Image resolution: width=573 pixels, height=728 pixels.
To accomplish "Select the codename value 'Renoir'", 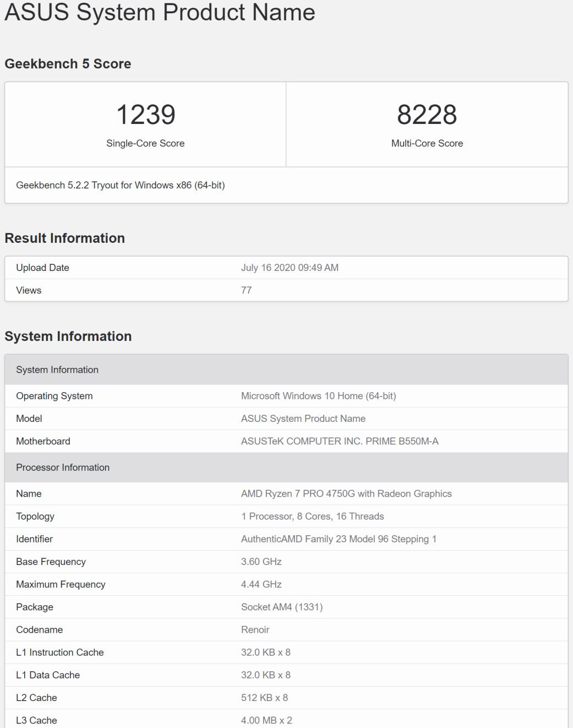I will [255, 629].
